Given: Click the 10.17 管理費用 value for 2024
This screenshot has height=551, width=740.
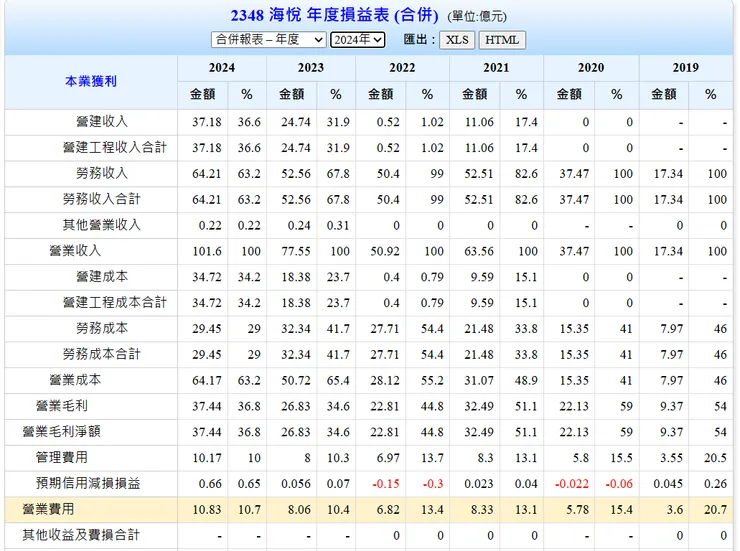Looking at the screenshot, I should point(207,458).
